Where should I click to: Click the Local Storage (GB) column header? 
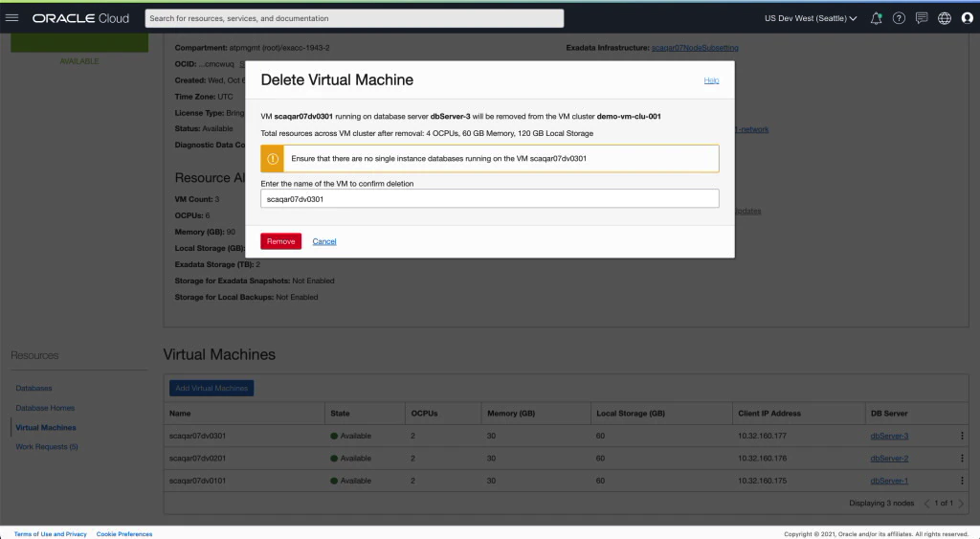click(x=631, y=414)
